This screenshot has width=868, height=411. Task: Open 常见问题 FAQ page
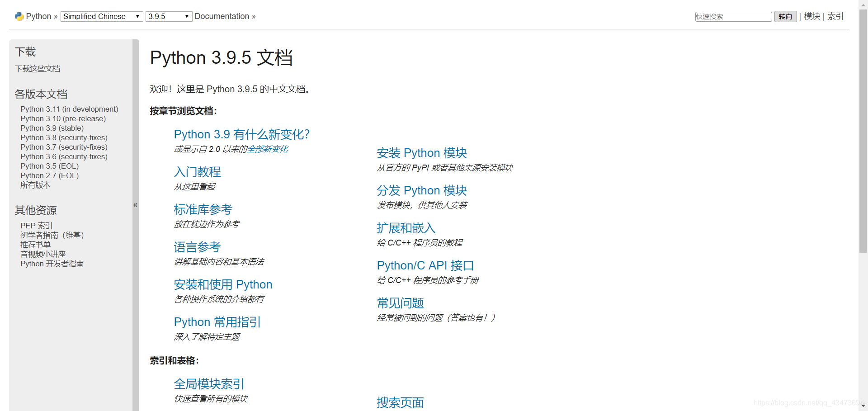[x=401, y=303]
